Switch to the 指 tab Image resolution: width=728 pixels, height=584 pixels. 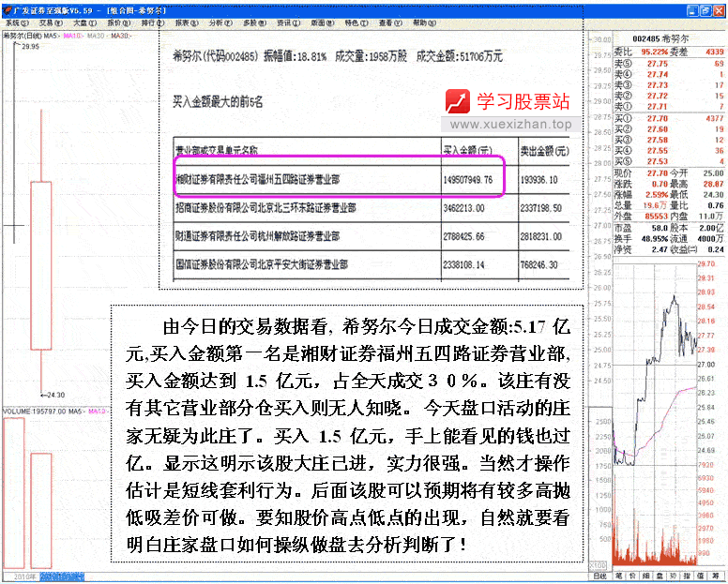687,576
